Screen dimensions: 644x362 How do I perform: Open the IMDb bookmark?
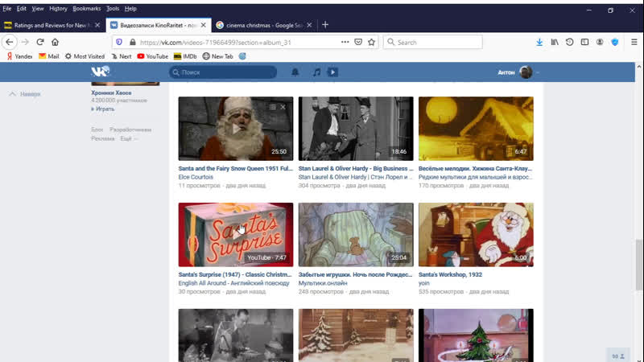[185, 56]
